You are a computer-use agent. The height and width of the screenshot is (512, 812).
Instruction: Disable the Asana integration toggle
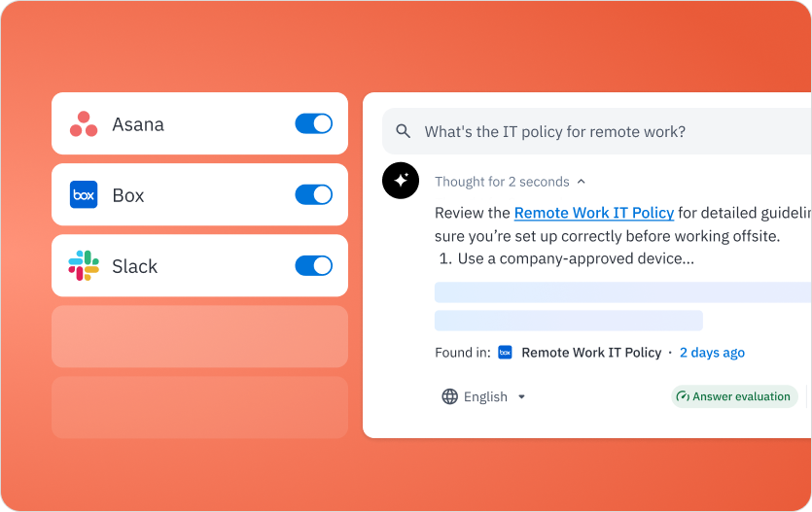(x=313, y=124)
